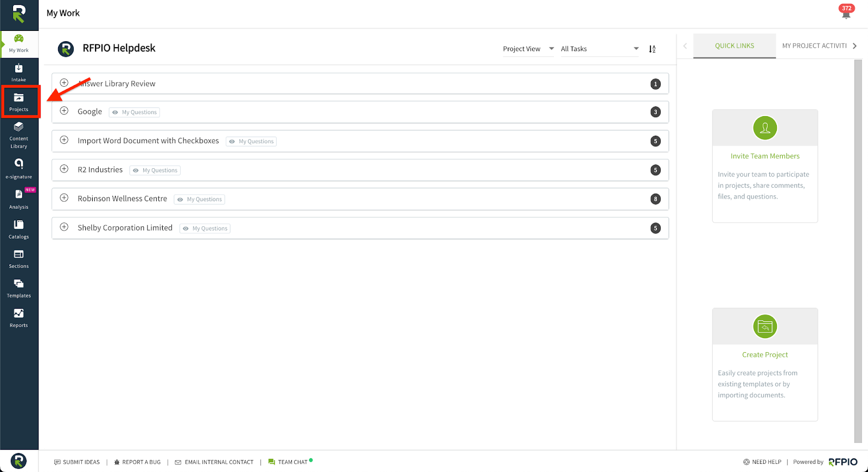The width and height of the screenshot is (868, 472).
Task: Toggle My Questions for R2 Industries
Action: click(155, 170)
